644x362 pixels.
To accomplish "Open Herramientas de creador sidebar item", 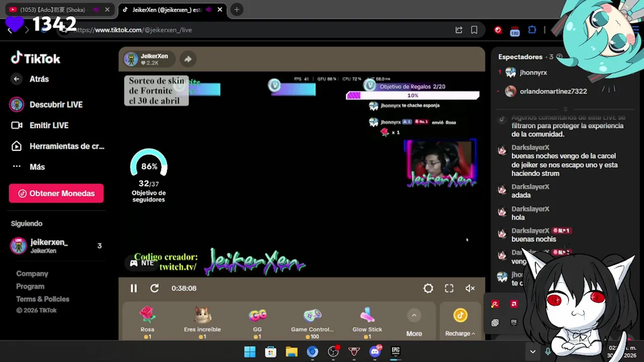I will [57, 146].
